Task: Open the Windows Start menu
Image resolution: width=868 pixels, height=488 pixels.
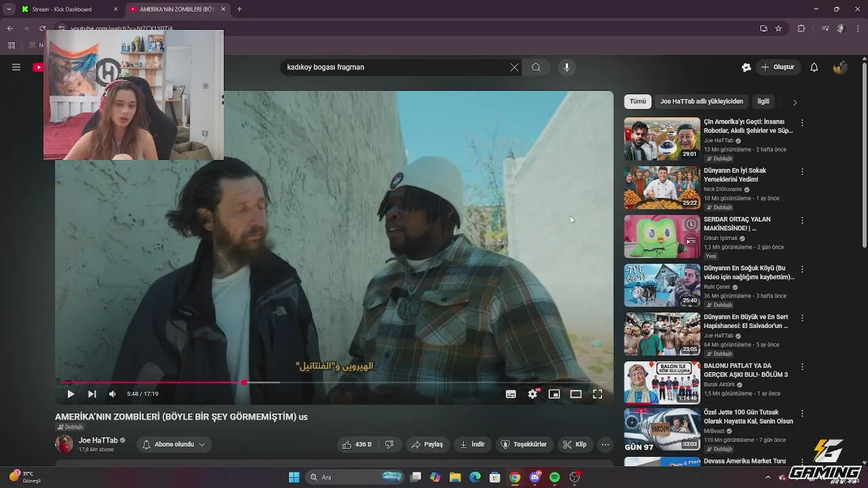Action: [294, 477]
